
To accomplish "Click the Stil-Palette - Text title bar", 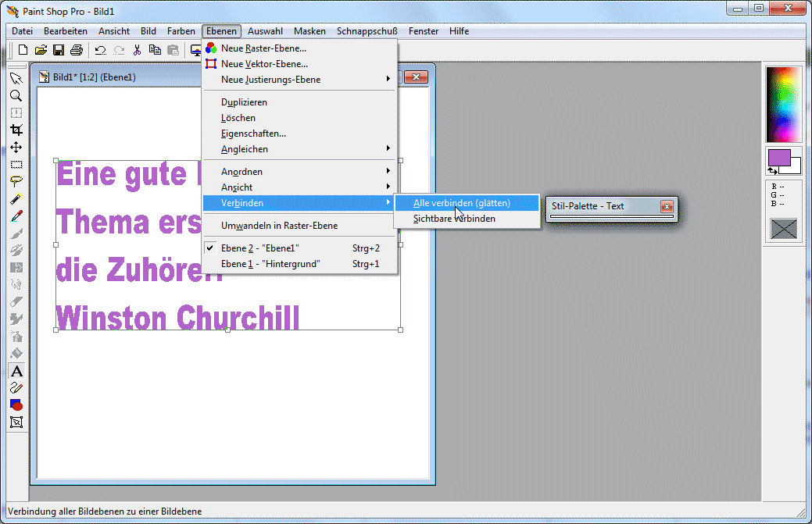I will point(604,206).
